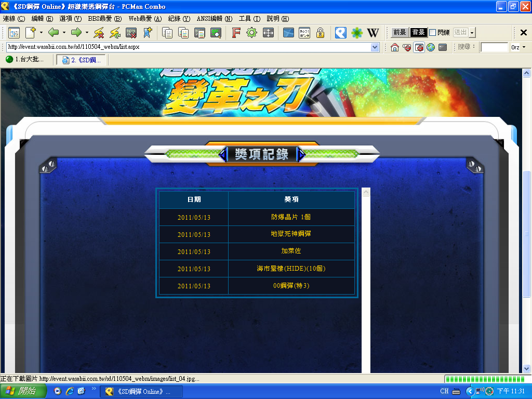Toggle the window block icon with red sign

pos(419,47)
